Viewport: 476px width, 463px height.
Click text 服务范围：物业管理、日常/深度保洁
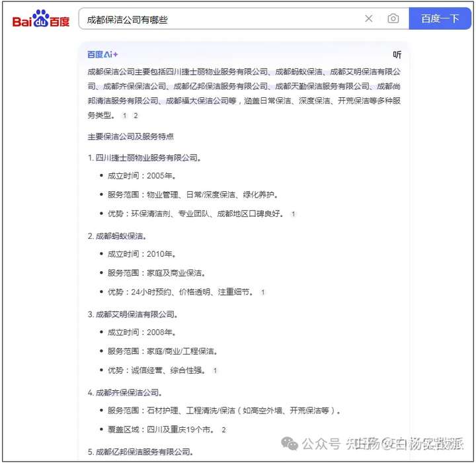click(x=171, y=194)
